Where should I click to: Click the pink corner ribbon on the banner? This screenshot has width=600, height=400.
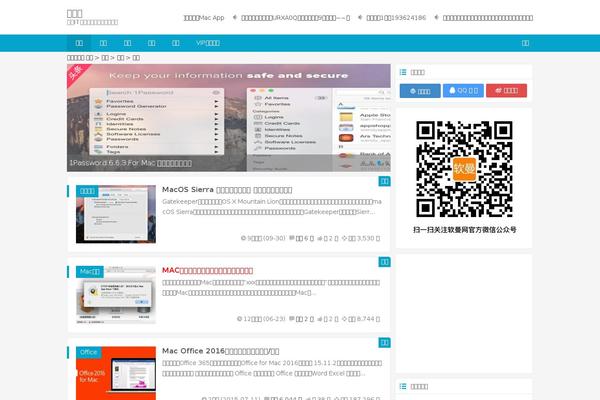coord(77,72)
